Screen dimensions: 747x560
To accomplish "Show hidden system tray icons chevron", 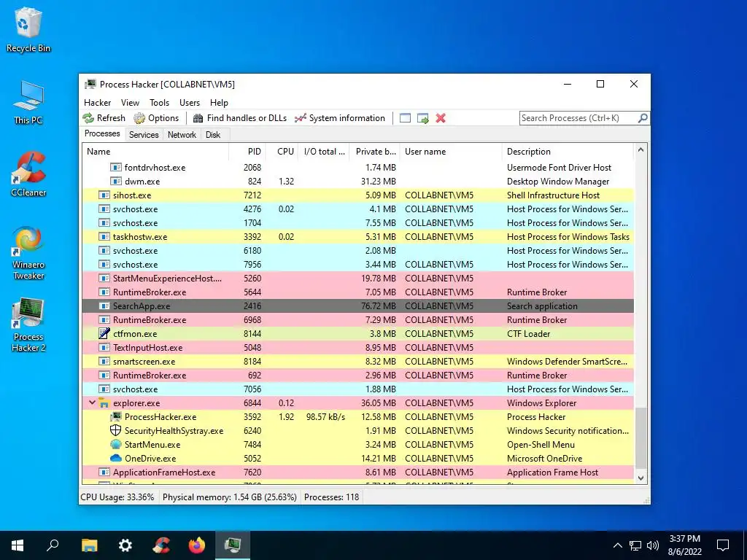I will point(617,545).
